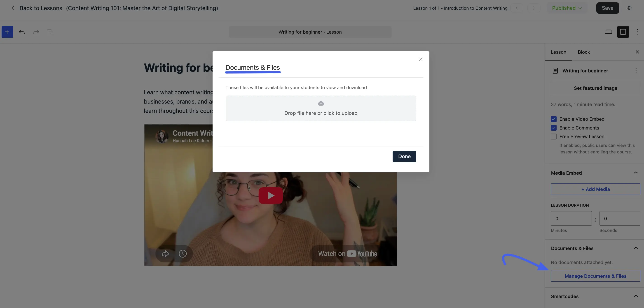Click the Minutes duration field
The height and width of the screenshot is (308, 644).
pyautogui.click(x=571, y=219)
